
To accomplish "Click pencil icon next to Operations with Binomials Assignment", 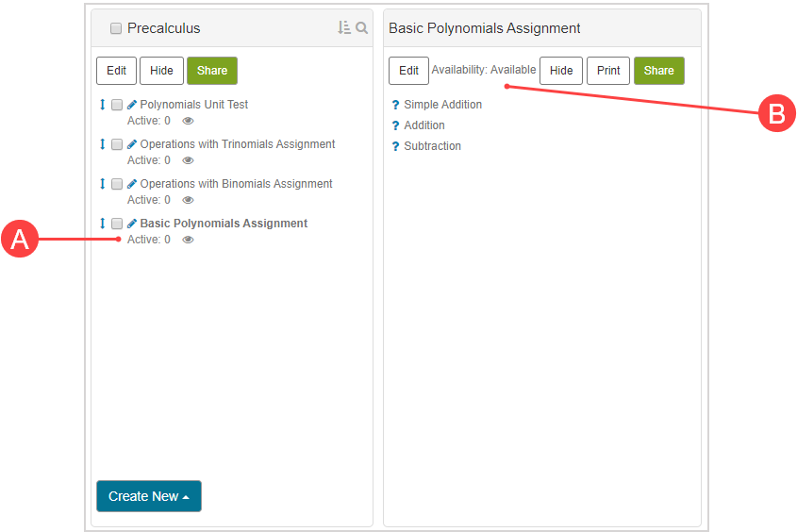I will pyautogui.click(x=132, y=184).
